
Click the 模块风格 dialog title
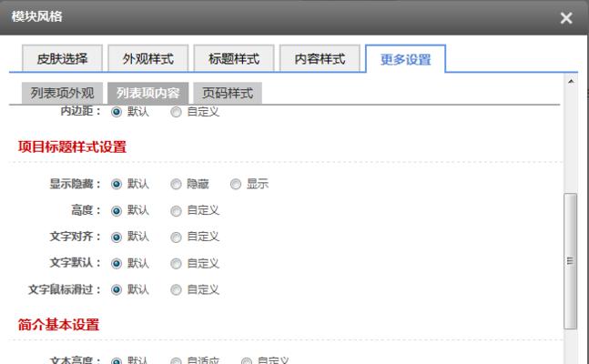(x=36, y=16)
